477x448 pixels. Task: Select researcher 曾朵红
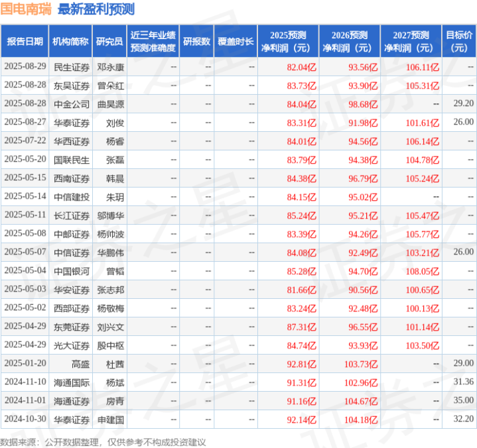click(x=110, y=85)
